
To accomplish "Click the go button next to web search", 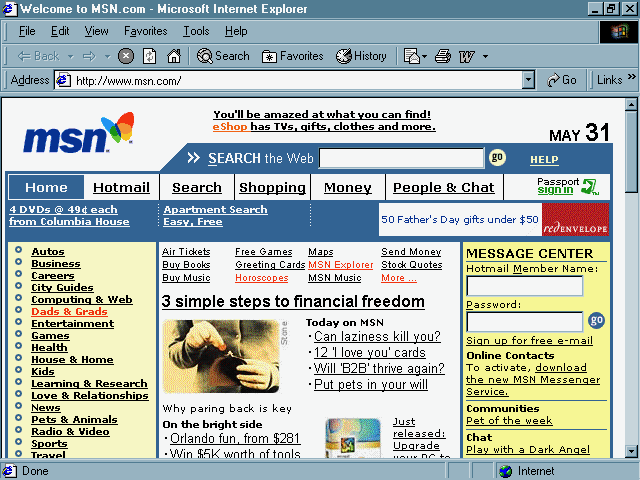I will pos(497,157).
